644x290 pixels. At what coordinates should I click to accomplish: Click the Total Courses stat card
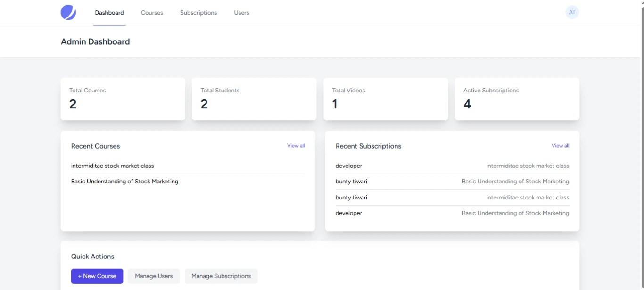click(123, 99)
